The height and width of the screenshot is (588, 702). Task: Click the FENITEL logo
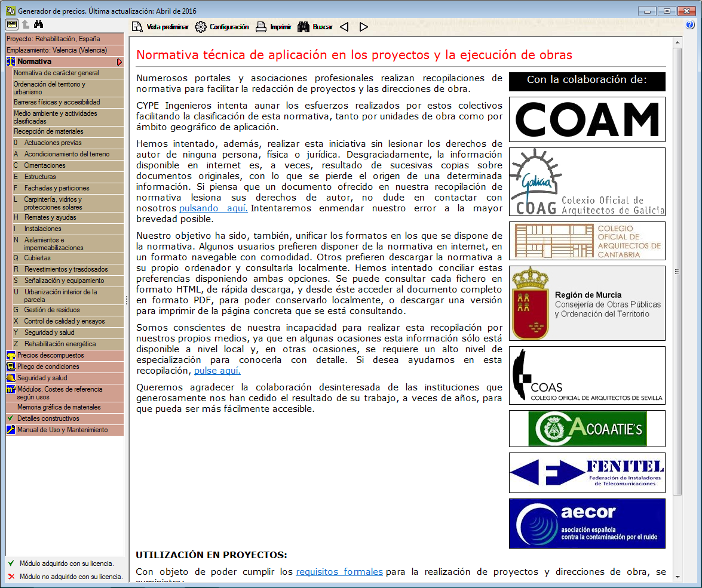click(x=587, y=473)
